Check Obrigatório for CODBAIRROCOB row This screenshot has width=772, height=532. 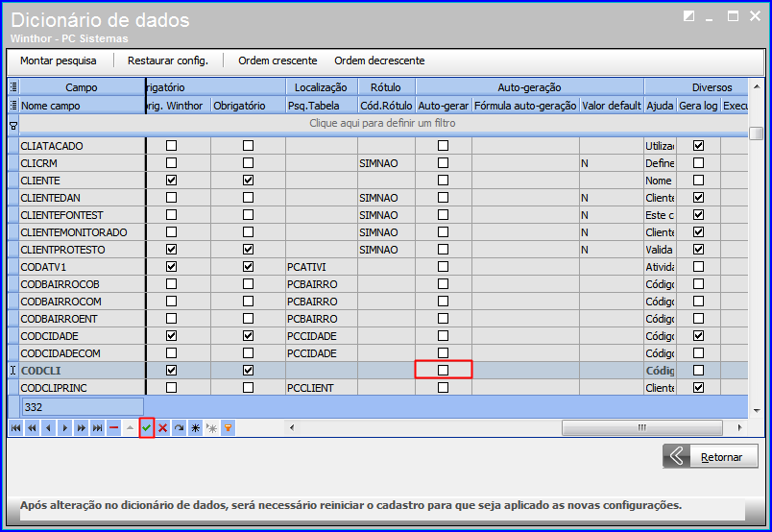(248, 283)
